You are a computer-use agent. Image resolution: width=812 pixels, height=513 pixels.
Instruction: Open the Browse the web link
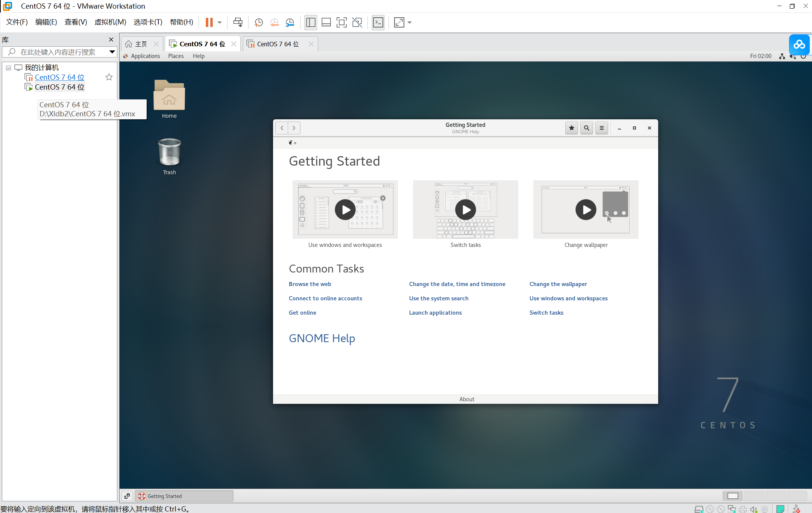coord(310,284)
